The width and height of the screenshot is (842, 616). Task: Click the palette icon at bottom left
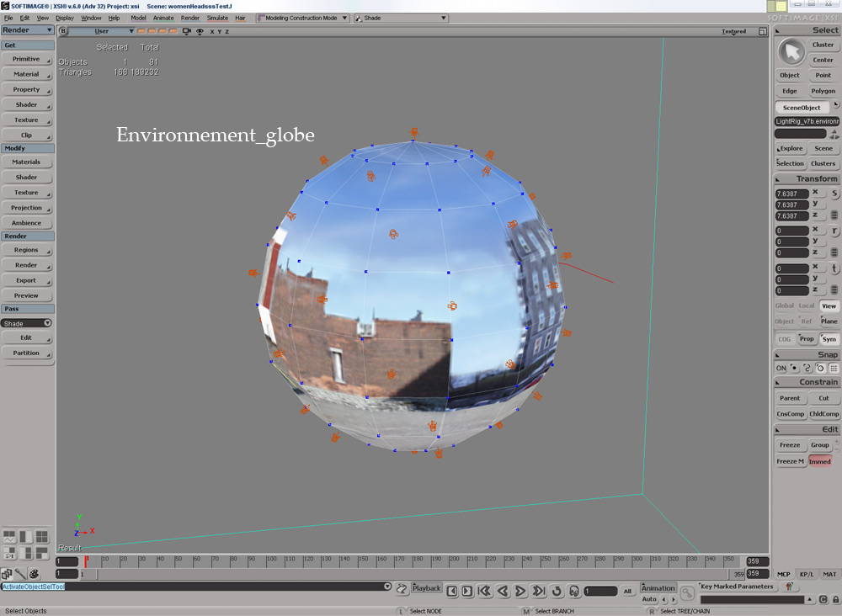(35, 574)
